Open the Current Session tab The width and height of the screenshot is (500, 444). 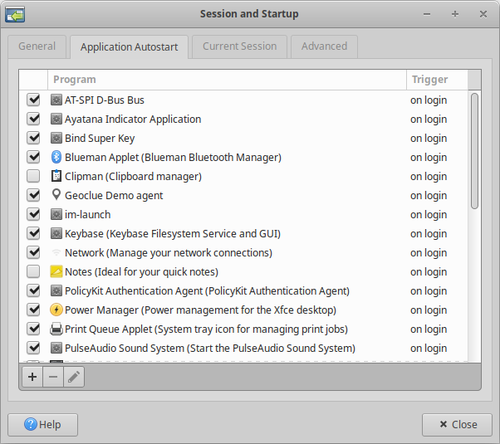coord(240,46)
